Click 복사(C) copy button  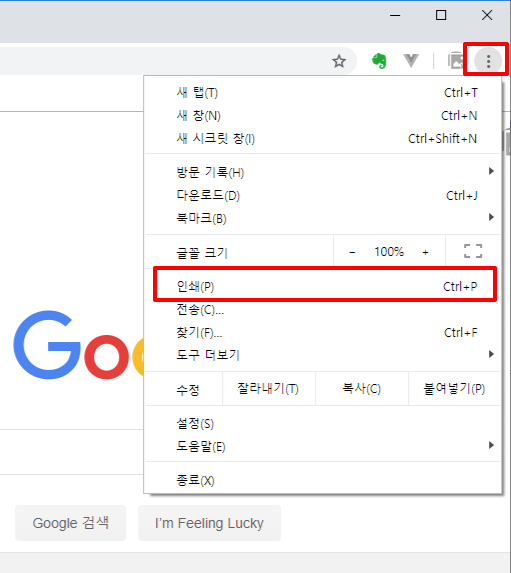point(362,388)
